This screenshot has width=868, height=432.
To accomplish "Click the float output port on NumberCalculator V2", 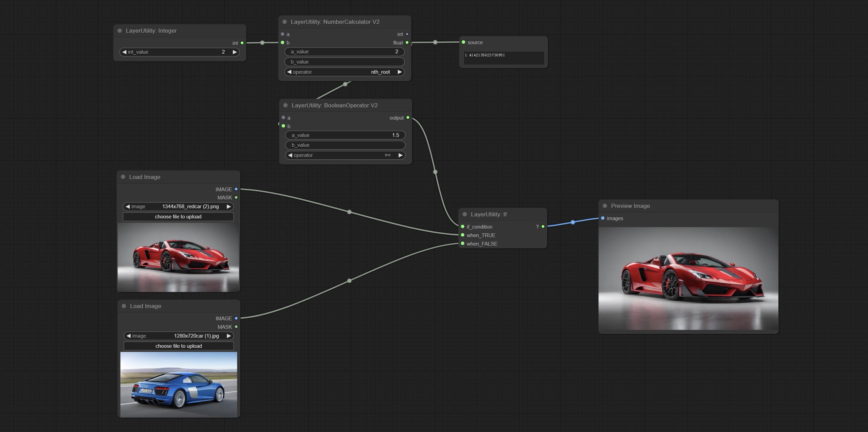I will click(x=407, y=42).
